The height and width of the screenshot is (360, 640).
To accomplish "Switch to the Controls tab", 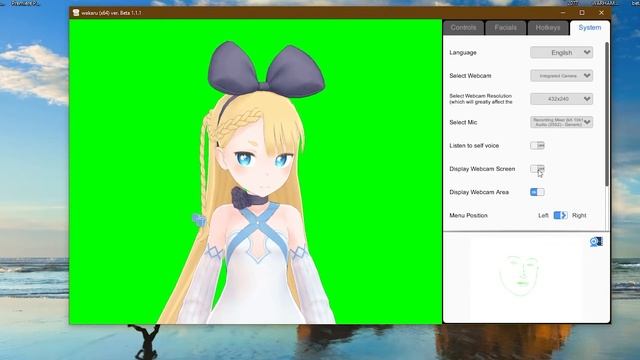I will 463,28.
